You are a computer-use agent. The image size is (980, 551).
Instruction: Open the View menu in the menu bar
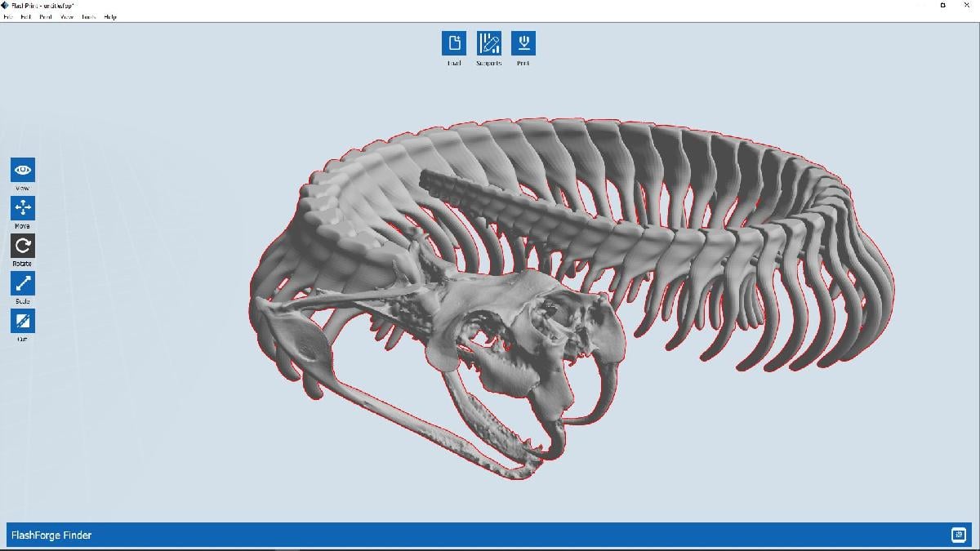pos(67,16)
